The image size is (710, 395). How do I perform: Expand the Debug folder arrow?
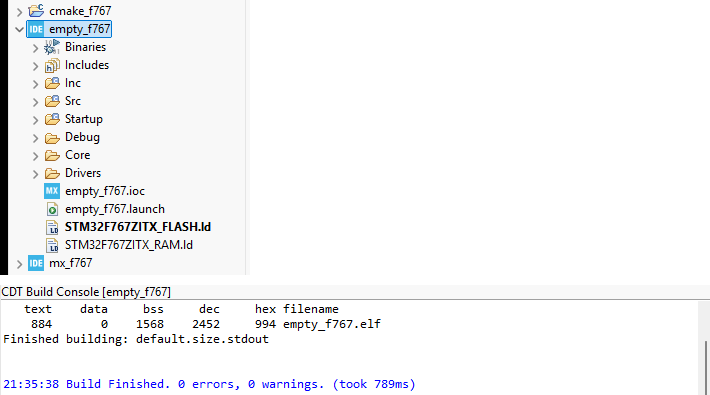[35, 138]
